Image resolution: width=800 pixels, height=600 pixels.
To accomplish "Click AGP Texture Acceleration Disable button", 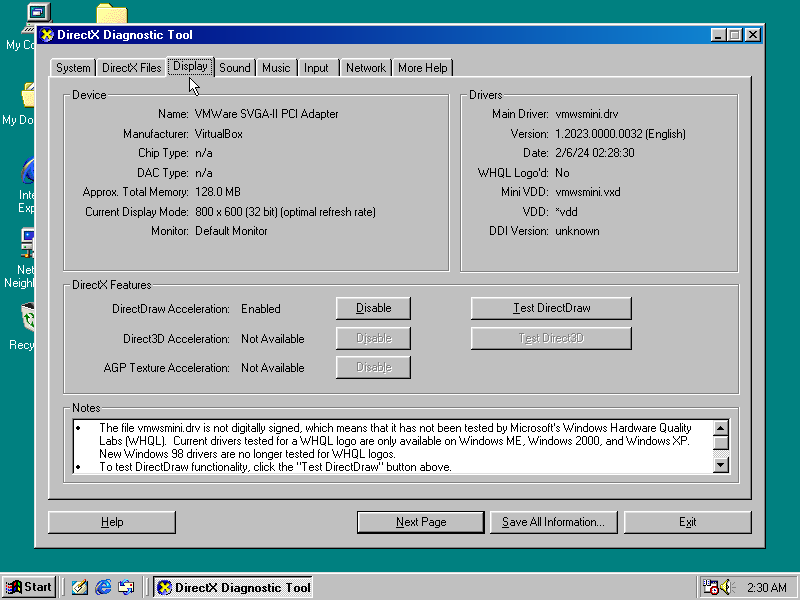I will point(373,367).
